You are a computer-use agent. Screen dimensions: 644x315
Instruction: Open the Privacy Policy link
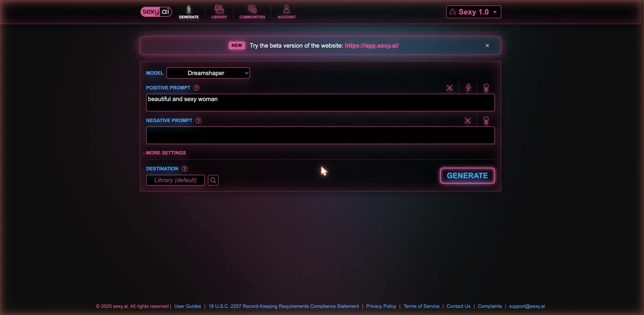pyautogui.click(x=381, y=306)
